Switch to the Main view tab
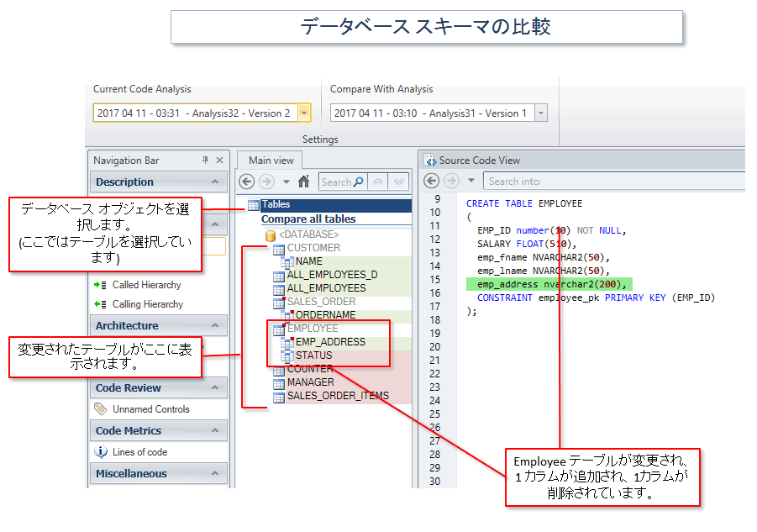The image size is (757, 532). click(271, 161)
